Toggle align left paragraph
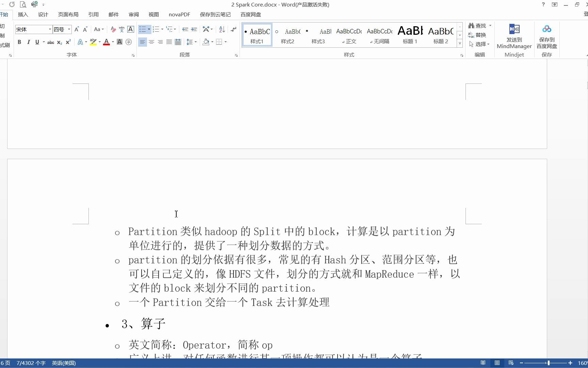The height and width of the screenshot is (368, 588). coord(143,42)
